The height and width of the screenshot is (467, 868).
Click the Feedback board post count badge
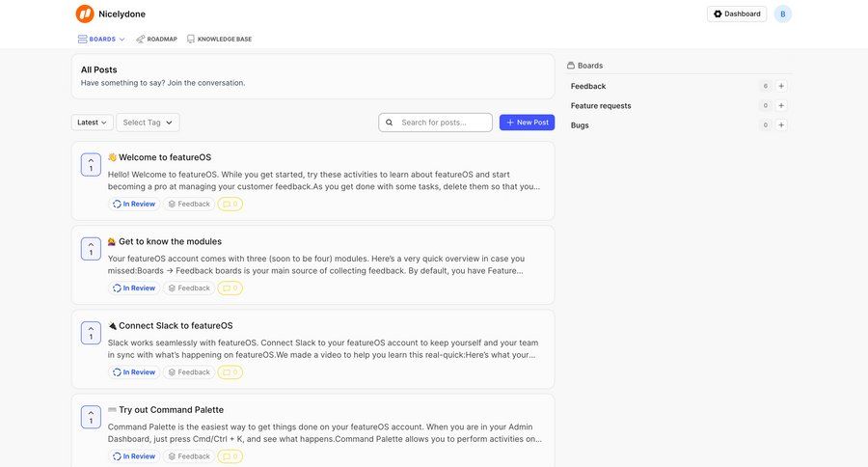click(766, 86)
